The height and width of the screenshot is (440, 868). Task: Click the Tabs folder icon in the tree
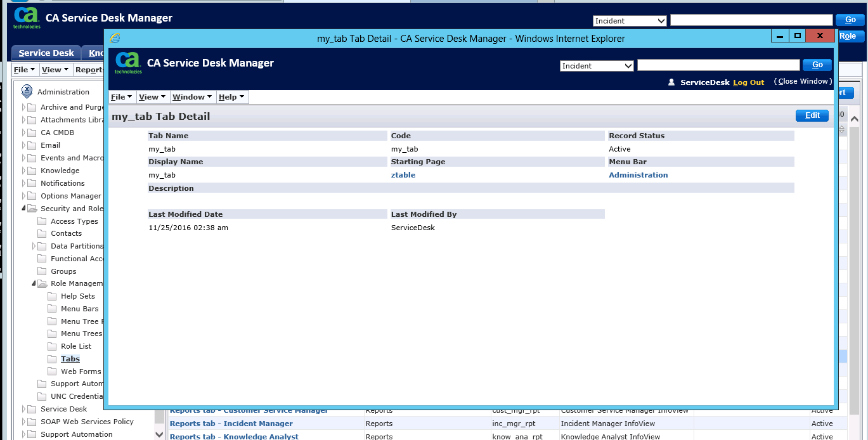point(52,359)
